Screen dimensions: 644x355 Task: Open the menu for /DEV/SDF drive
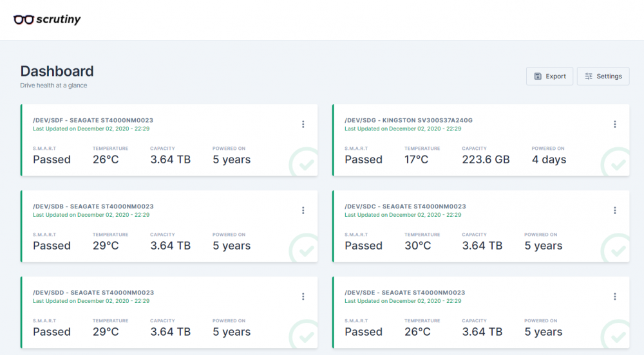coord(303,124)
